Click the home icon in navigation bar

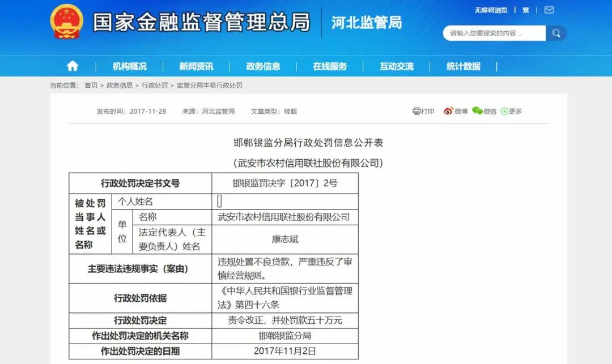(73, 66)
